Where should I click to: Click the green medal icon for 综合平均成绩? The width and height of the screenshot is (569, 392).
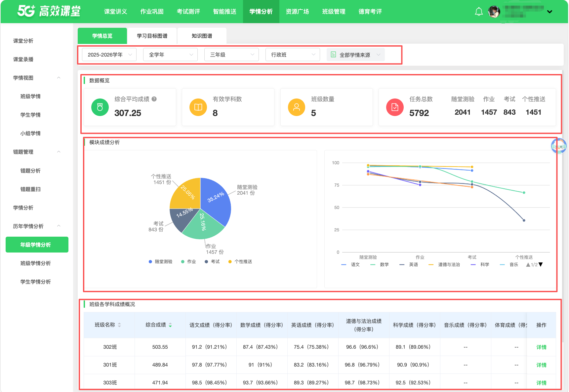pyautogui.click(x=100, y=107)
